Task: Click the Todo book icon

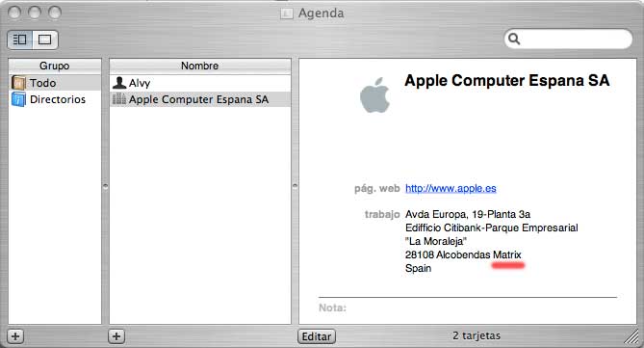Action: (x=18, y=83)
